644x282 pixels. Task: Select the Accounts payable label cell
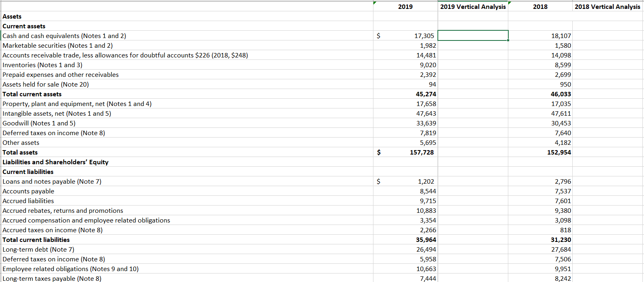[x=187, y=191]
